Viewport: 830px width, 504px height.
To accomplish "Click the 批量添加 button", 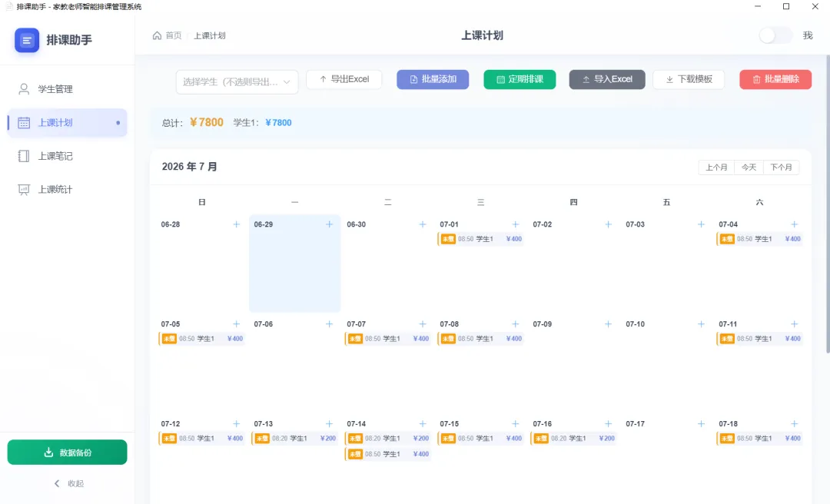I will (x=433, y=79).
